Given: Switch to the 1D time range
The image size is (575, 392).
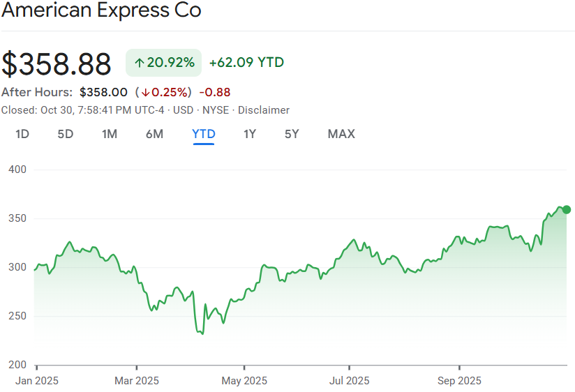Looking at the screenshot, I should tap(22, 134).
